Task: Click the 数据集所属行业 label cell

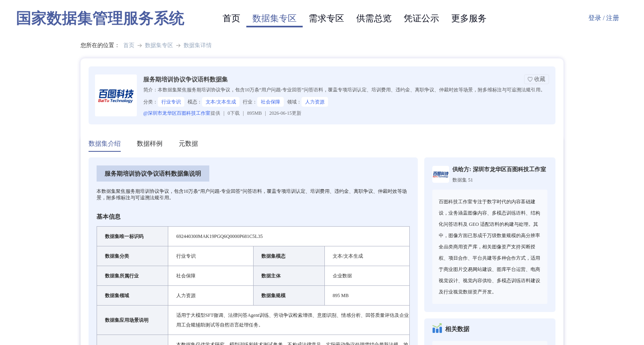Action: tap(132, 276)
